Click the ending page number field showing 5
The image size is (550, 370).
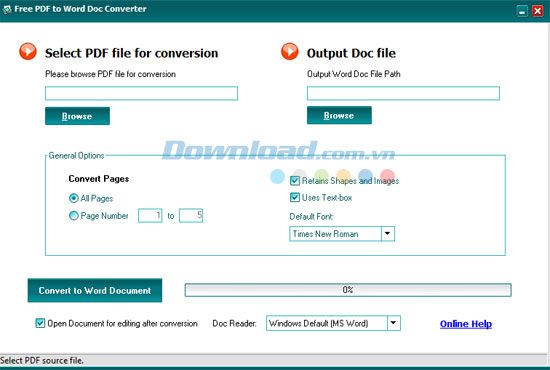(191, 215)
